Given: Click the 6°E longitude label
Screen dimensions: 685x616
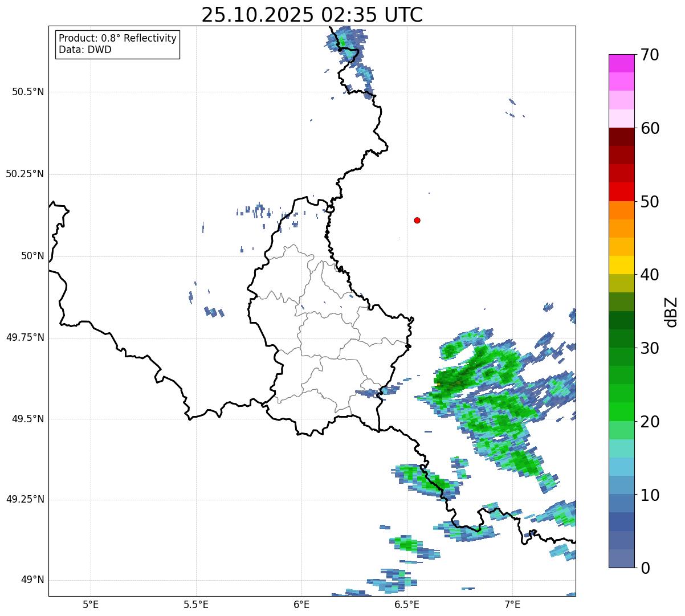Looking at the screenshot, I should tap(301, 604).
